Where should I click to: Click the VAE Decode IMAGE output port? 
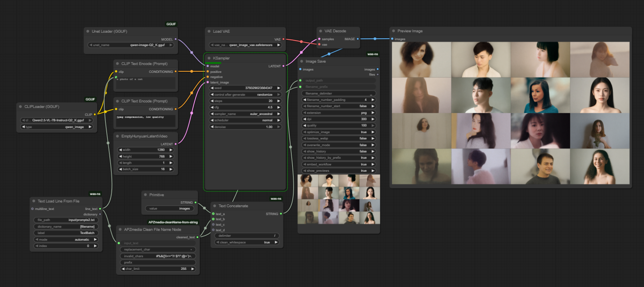click(358, 39)
